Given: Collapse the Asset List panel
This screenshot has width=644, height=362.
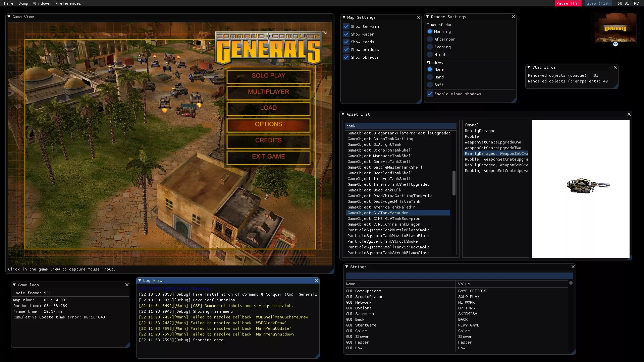Looking at the screenshot, I should 343,114.
